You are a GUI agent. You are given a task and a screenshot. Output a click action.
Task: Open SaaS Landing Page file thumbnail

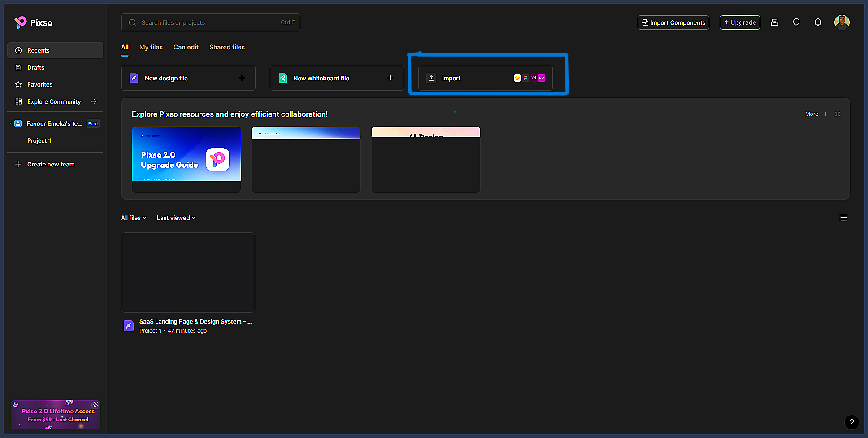tap(188, 272)
